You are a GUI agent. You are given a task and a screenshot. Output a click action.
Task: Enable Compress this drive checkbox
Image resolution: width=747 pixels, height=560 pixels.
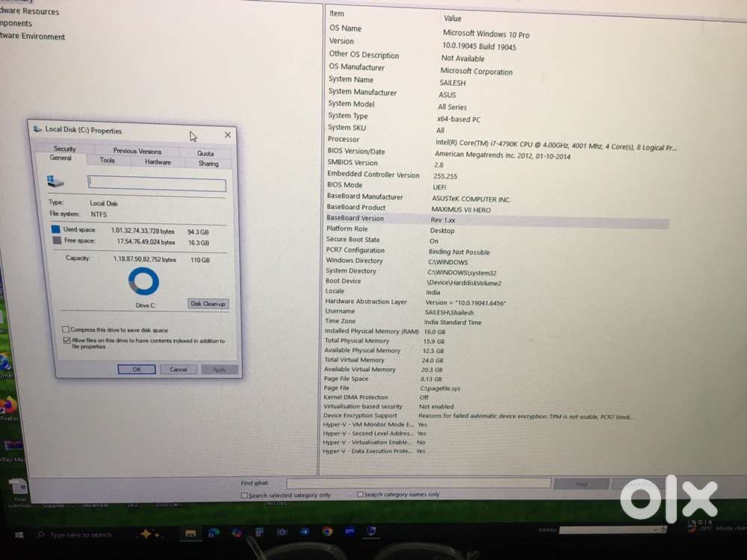pos(66,329)
